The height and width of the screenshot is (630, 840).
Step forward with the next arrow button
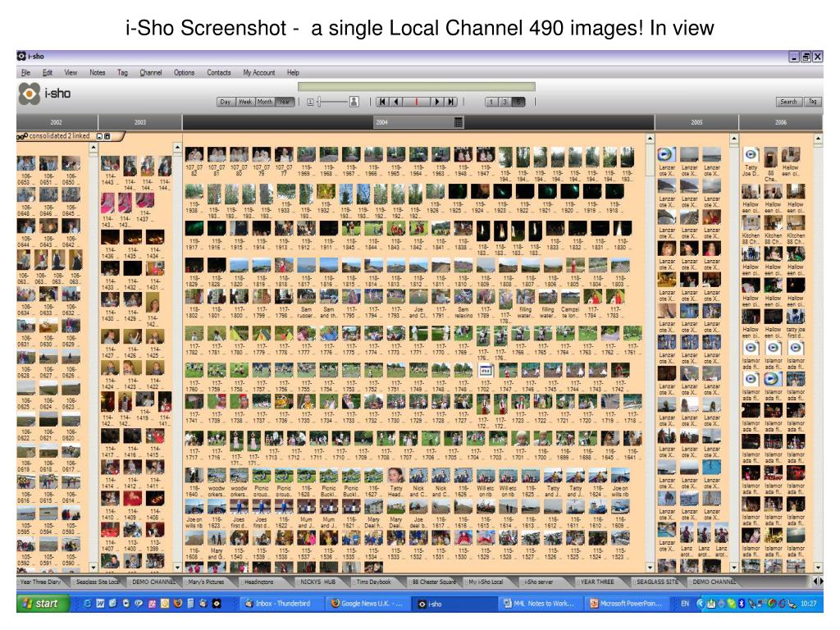[x=437, y=102]
